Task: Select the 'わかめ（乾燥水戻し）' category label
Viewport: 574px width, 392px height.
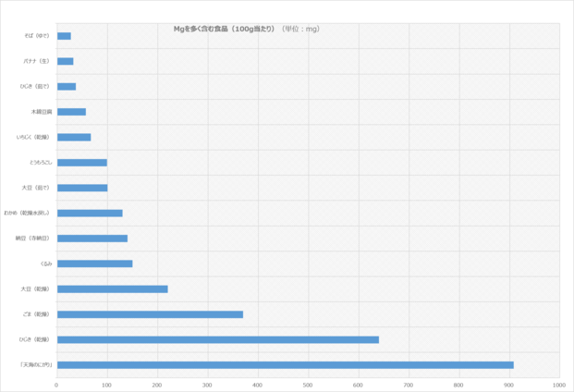Action: 27,213
